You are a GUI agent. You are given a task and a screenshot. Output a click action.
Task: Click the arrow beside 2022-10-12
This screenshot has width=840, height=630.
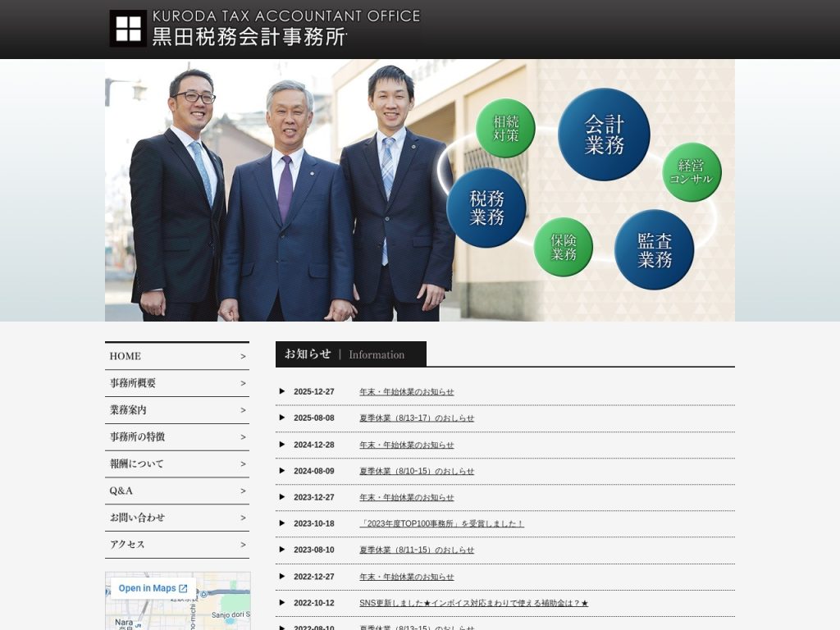click(282, 603)
